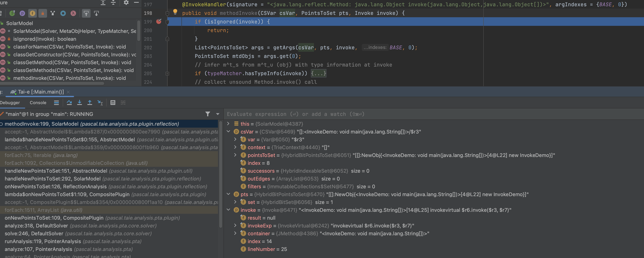Viewport: 644px width, 258px height.
Task: Click Show Execution Point icon
Action: [x=56, y=103]
